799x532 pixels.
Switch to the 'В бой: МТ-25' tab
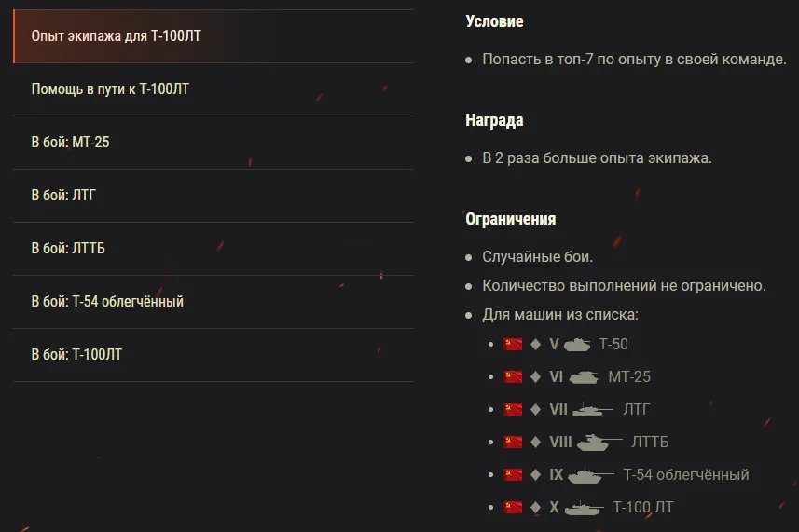213,143
